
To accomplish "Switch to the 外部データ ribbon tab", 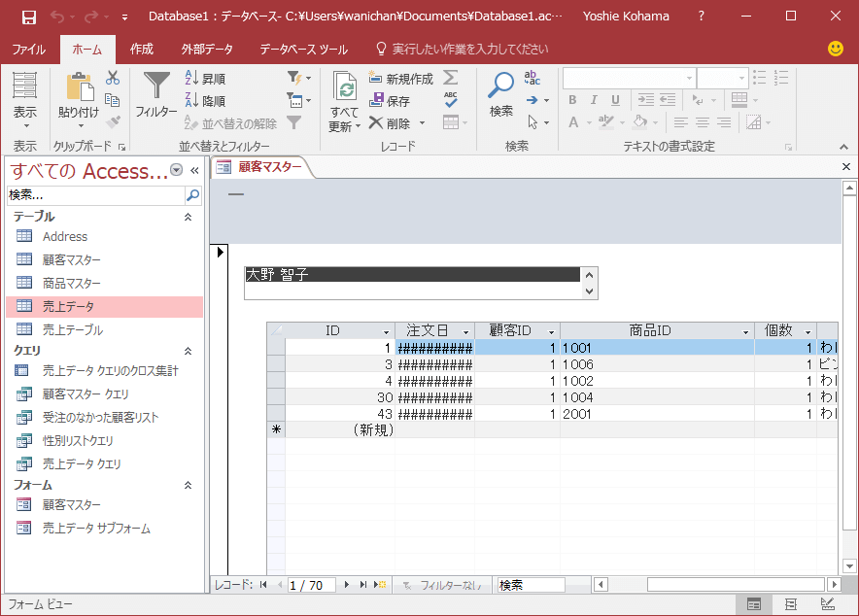I will tap(207, 50).
